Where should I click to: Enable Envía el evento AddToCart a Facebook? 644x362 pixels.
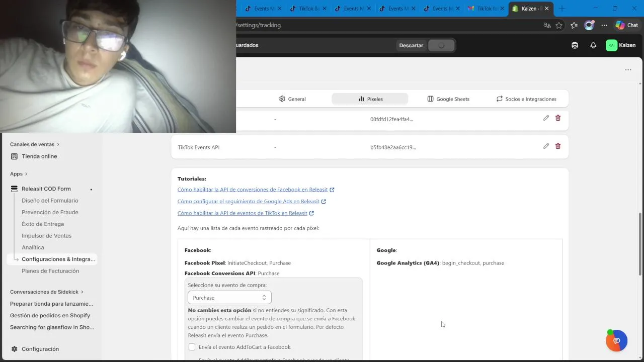(192, 347)
